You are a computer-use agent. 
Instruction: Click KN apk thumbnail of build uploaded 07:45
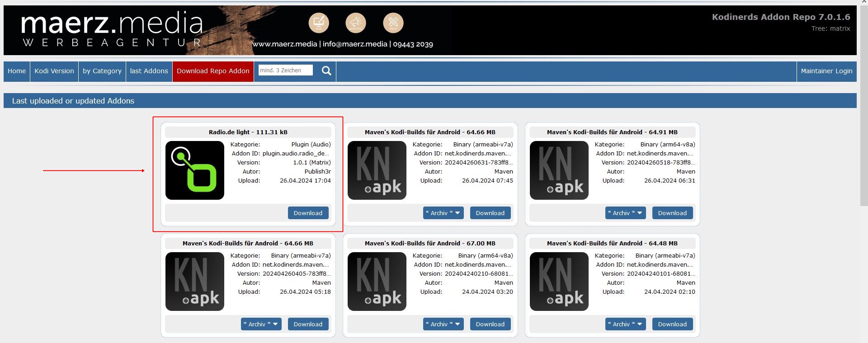pyautogui.click(x=377, y=170)
